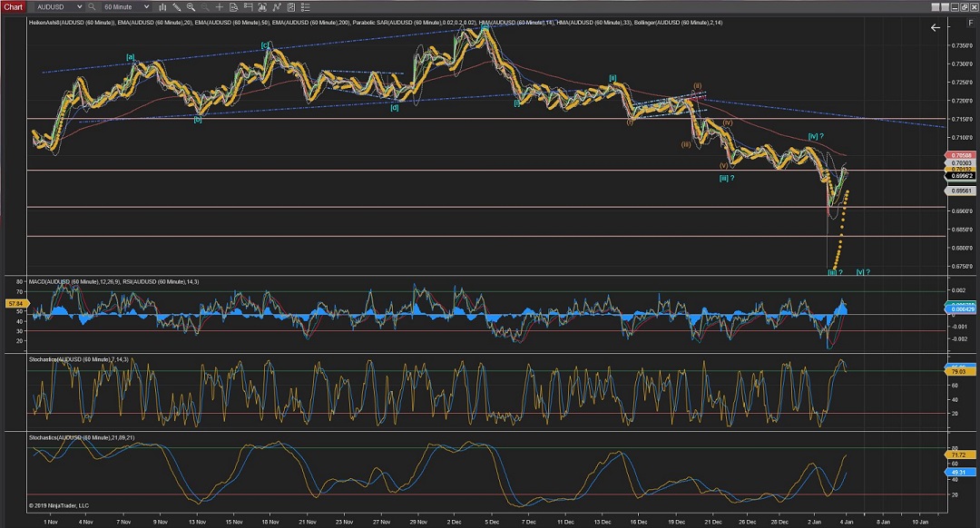Click the zoom in magnifier icon
This screenshot has height=528, width=980.
pyautogui.click(x=191, y=7)
